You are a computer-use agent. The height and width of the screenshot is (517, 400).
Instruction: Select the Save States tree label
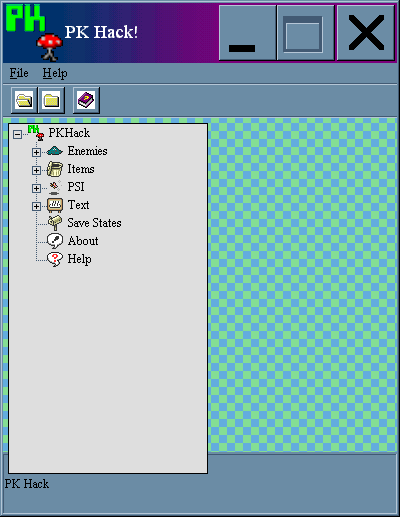(x=94, y=223)
